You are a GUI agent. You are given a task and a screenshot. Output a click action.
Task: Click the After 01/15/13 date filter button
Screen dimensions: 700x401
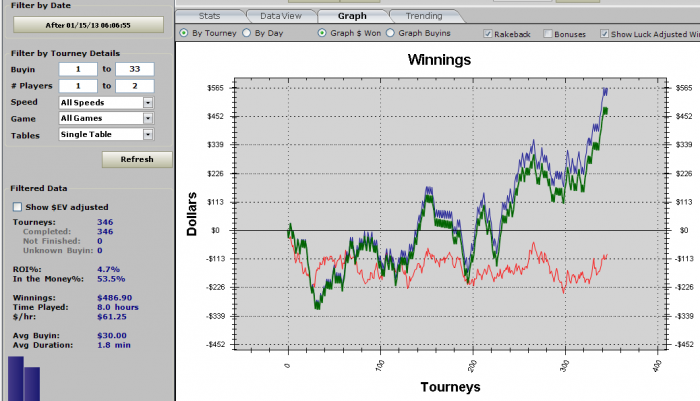pyautogui.click(x=88, y=25)
